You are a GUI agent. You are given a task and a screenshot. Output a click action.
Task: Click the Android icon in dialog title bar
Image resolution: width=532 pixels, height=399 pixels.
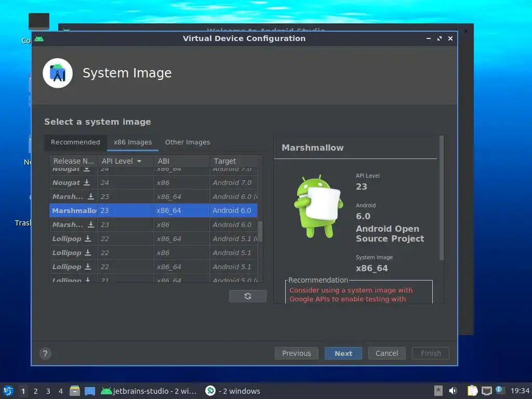tap(39, 38)
